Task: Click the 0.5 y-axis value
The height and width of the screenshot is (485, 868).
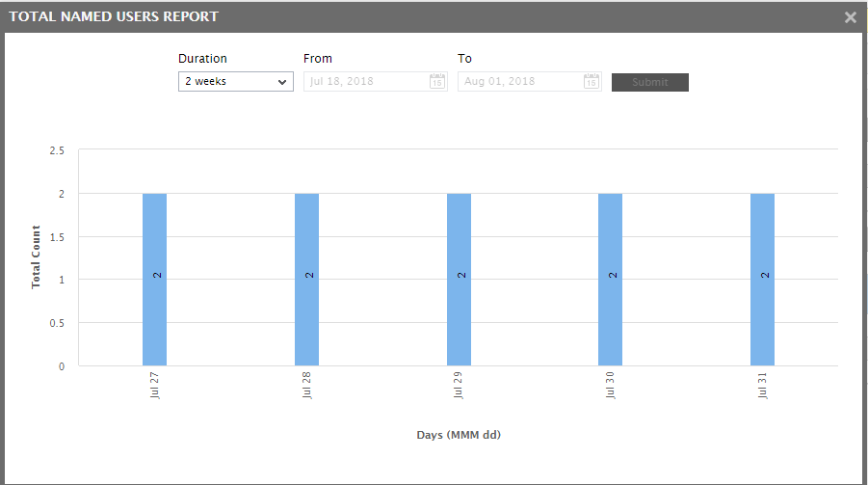Action: point(57,323)
